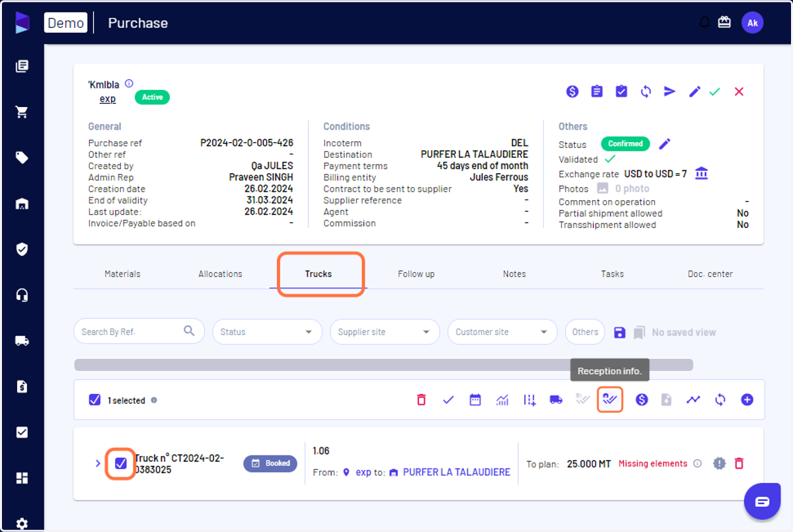The width and height of the screenshot is (793, 532).
Task: Click the add-columns icon in the trucks toolbar
Action: coord(529,399)
